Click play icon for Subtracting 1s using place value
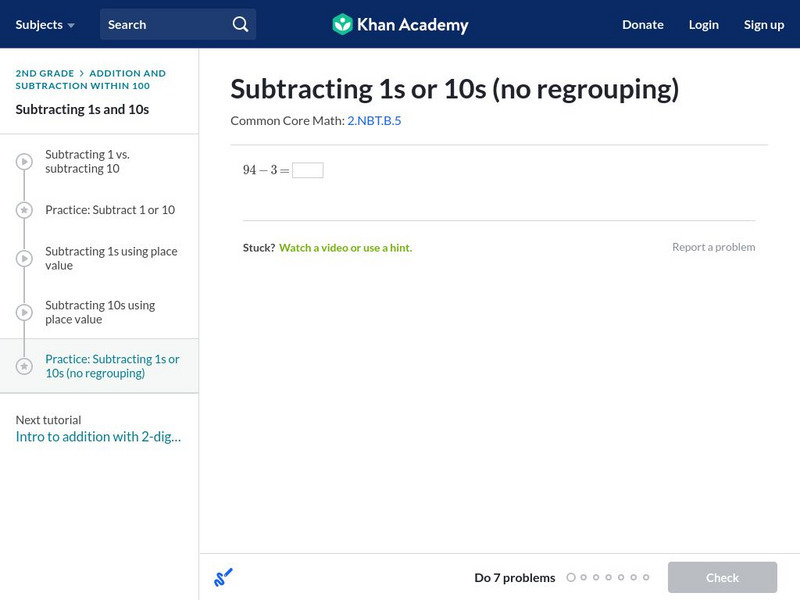The width and height of the screenshot is (800, 600). (x=24, y=259)
